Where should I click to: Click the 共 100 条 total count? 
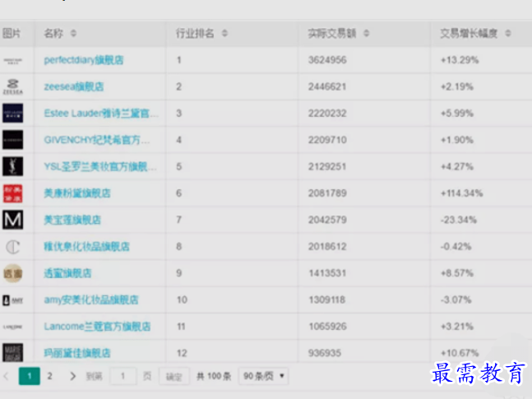[214, 376]
